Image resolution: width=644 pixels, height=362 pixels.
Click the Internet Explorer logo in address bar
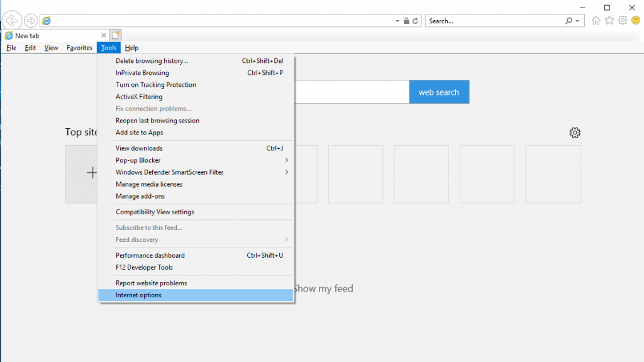[47, 21]
